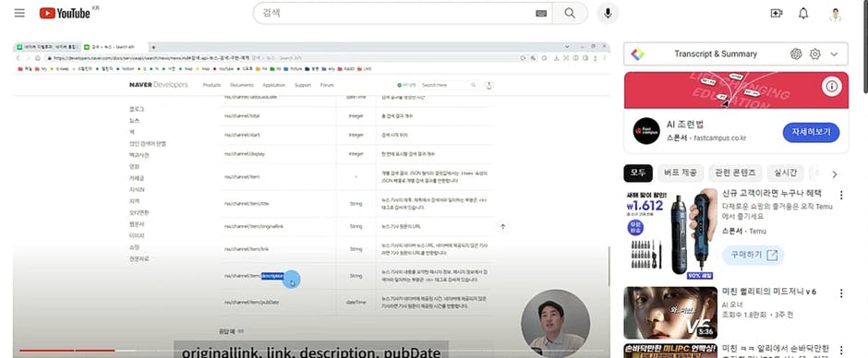The image size is (868, 358).
Task: Open the AI 오너 channel link
Action: [733, 304]
